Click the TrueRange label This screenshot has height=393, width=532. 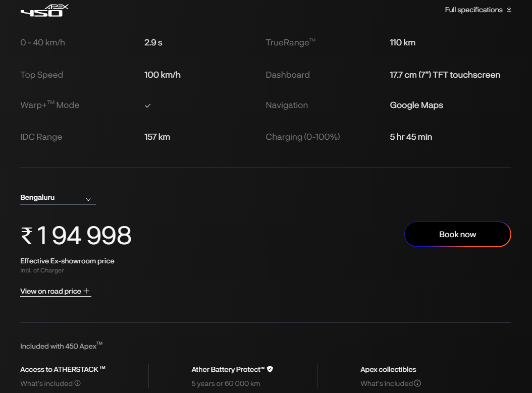coord(290,42)
